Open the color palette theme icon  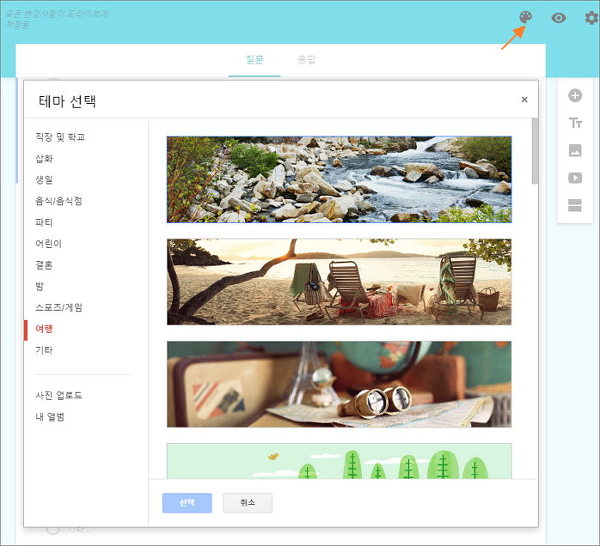pos(525,18)
